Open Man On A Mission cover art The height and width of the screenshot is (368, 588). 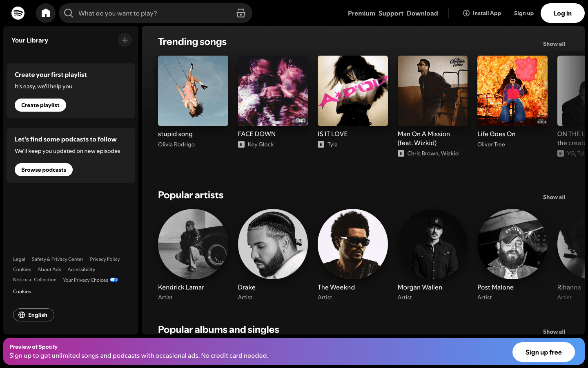pos(432,91)
